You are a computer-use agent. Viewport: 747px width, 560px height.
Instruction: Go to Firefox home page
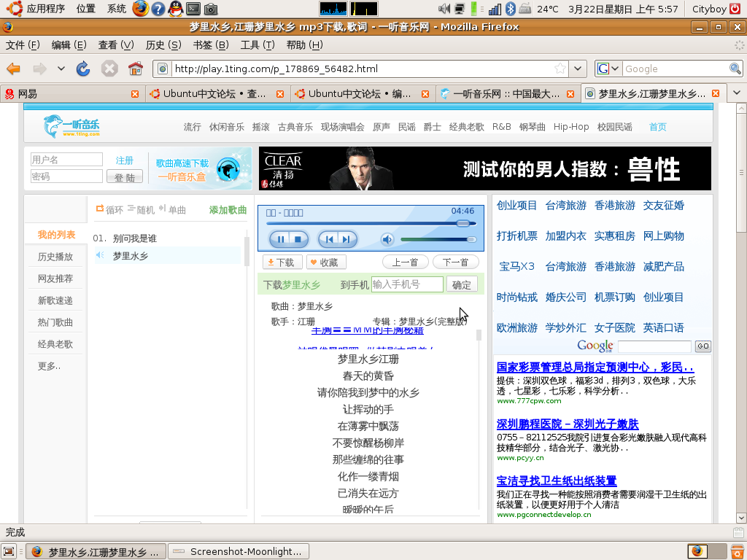pos(136,69)
